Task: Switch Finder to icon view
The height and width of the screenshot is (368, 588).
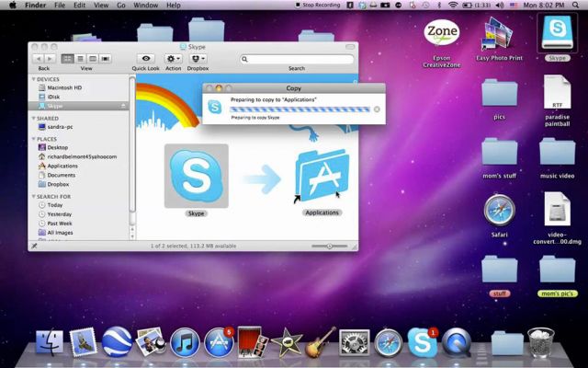Action: coord(67,59)
